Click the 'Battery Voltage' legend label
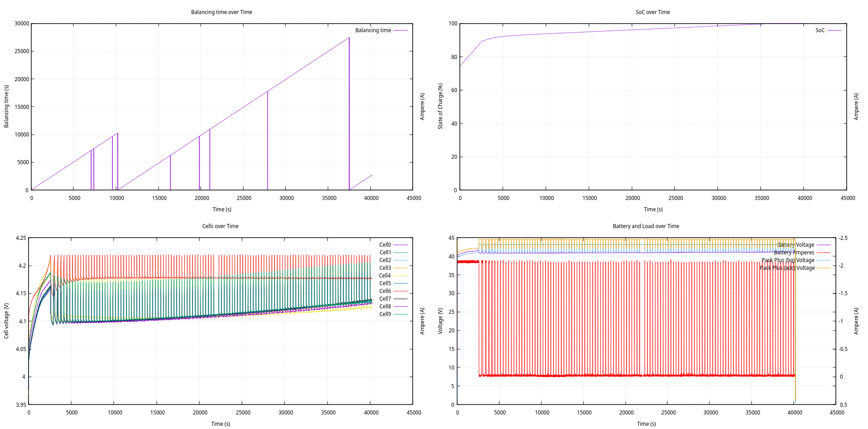The width and height of the screenshot is (868, 429). [796, 245]
